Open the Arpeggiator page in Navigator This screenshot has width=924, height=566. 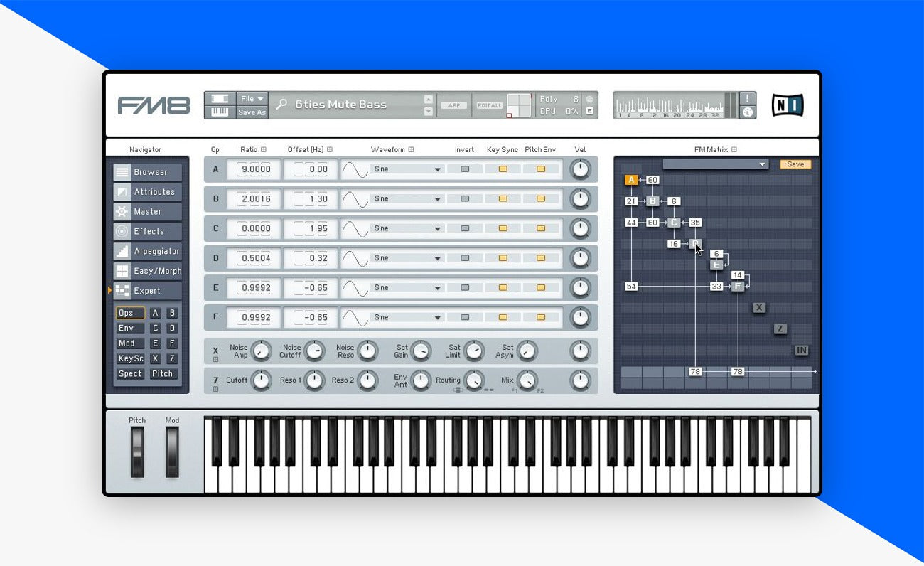tap(148, 251)
